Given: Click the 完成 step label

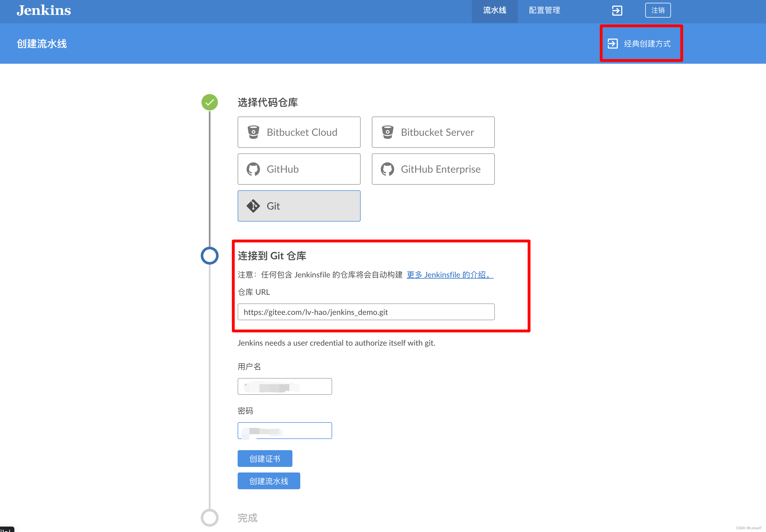Looking at the screenshot, I should tap(247, 518).
